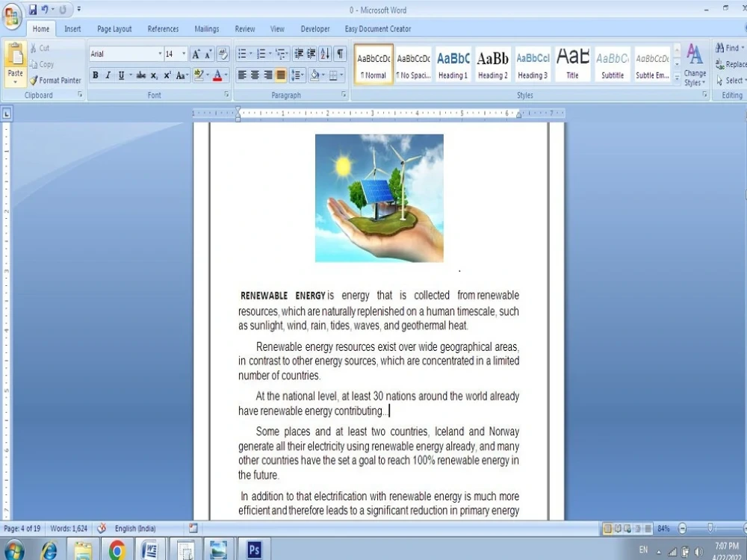Toggle show paragraph marks
Viewport: 747px width, 560px height.
click(x=340, y=54)
